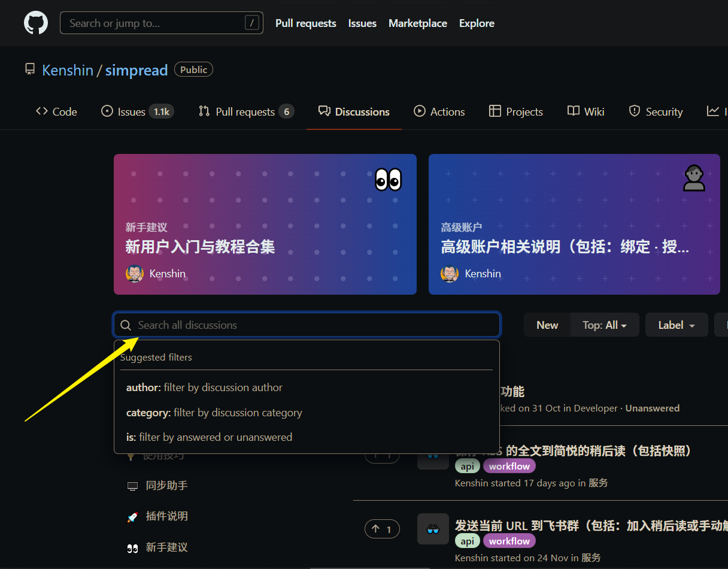Select the 新手建议 category
This screenshot has height=569, width=728.
point(157,547)
